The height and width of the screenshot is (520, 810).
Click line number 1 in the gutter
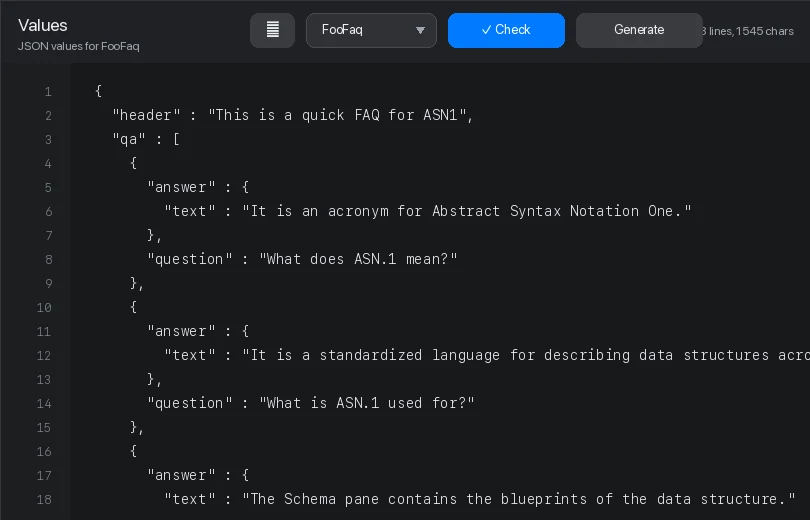pyautogui.click(x=48, y=92)
